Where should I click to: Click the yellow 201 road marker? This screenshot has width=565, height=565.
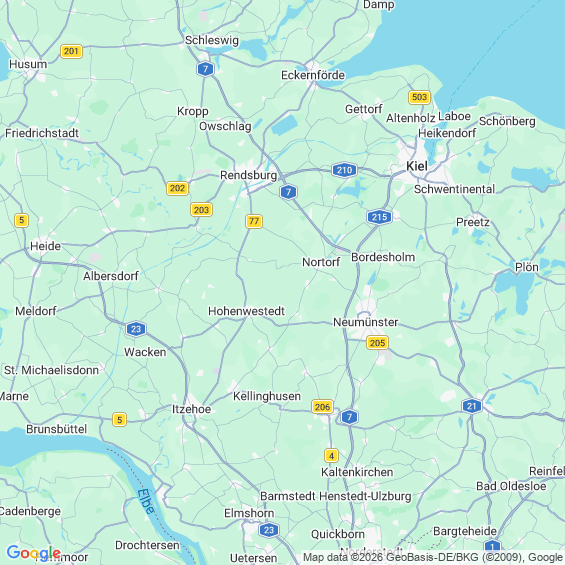(71, 51)
